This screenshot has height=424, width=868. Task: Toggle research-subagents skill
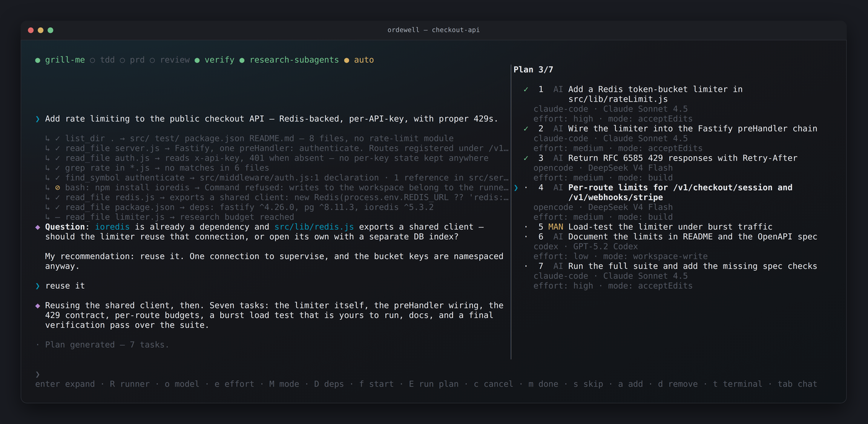(x=289, y=60)
